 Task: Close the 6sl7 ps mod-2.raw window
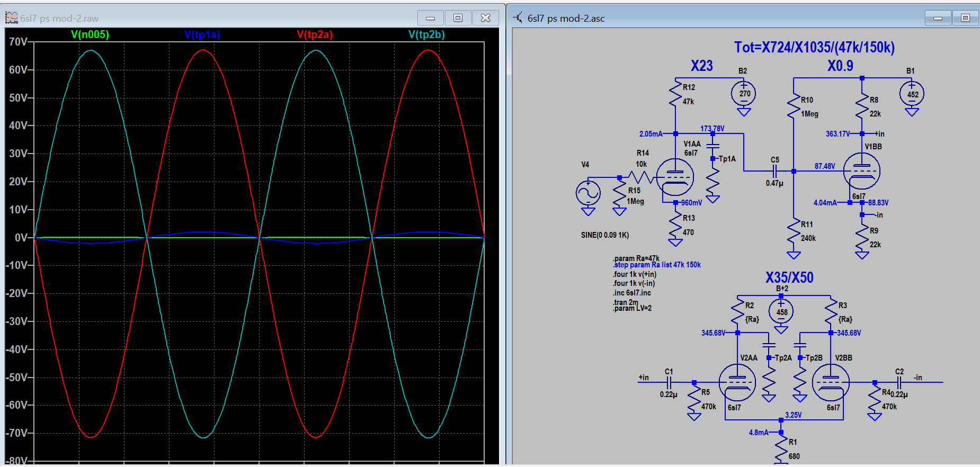(x=485, y=18)
